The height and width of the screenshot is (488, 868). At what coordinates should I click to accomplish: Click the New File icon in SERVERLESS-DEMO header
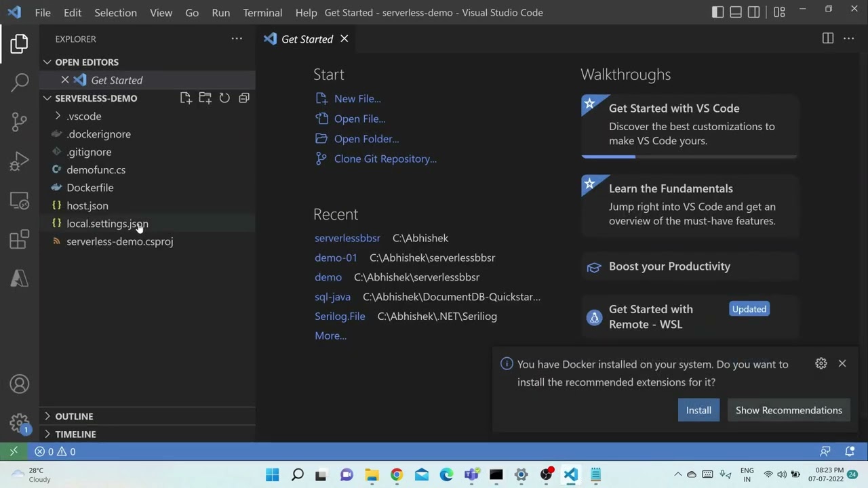tap(186, 98)
